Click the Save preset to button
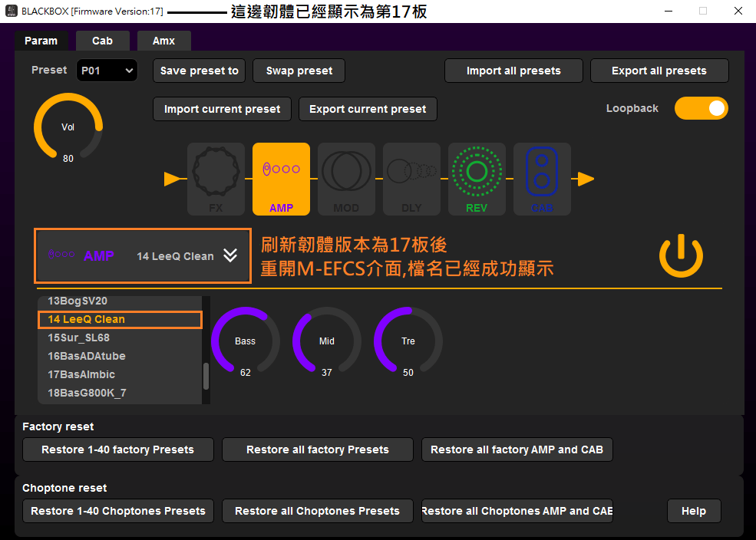 point(199,71)
